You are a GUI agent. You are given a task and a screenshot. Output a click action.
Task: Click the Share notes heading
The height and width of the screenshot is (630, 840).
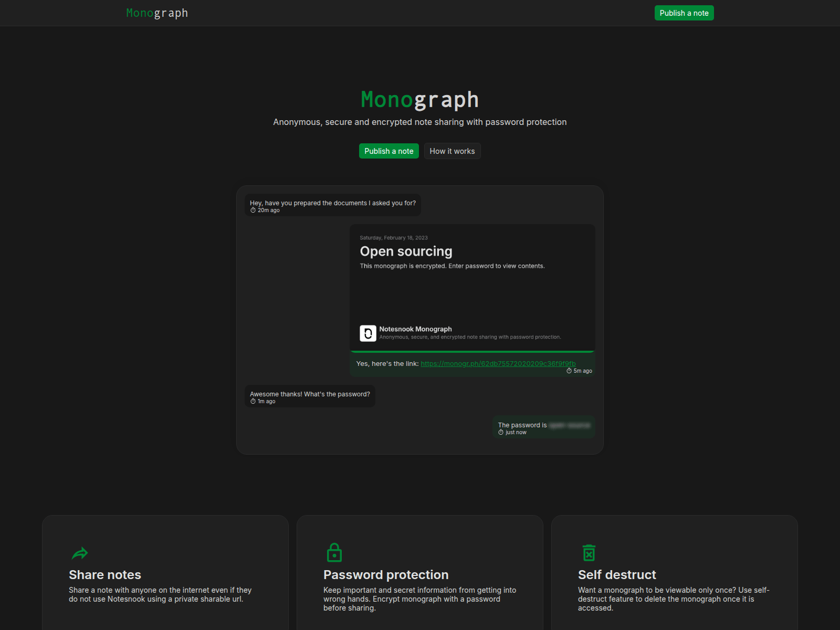pos(105,575)
